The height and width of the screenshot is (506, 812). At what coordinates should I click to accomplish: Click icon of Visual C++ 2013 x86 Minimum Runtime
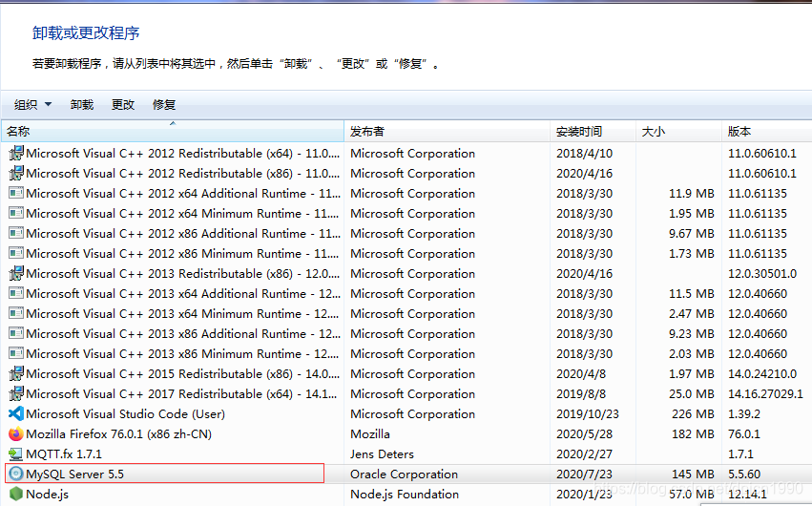coord(16,353)
